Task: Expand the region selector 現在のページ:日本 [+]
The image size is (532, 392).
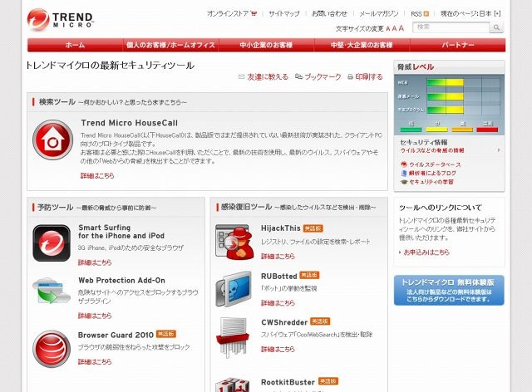Action: click(470, 14)
